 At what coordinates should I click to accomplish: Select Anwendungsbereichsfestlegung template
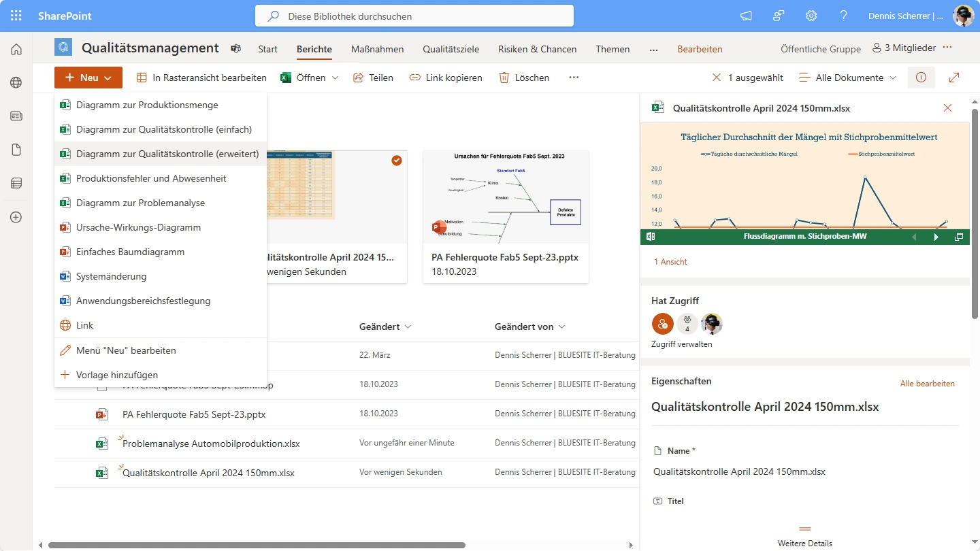click(x=161, y=301)
